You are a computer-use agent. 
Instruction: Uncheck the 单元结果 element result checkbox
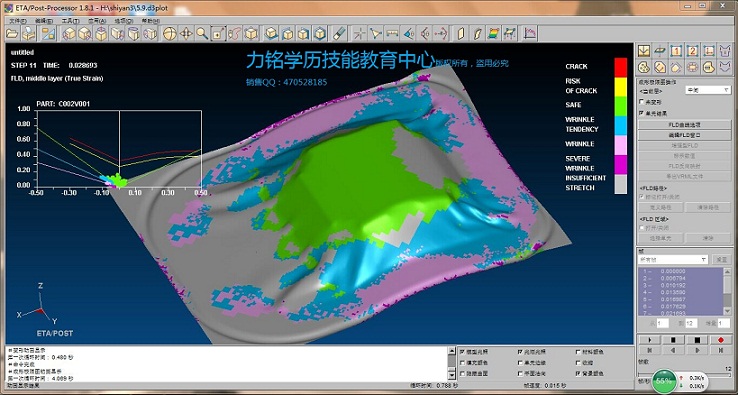(642, 113)
